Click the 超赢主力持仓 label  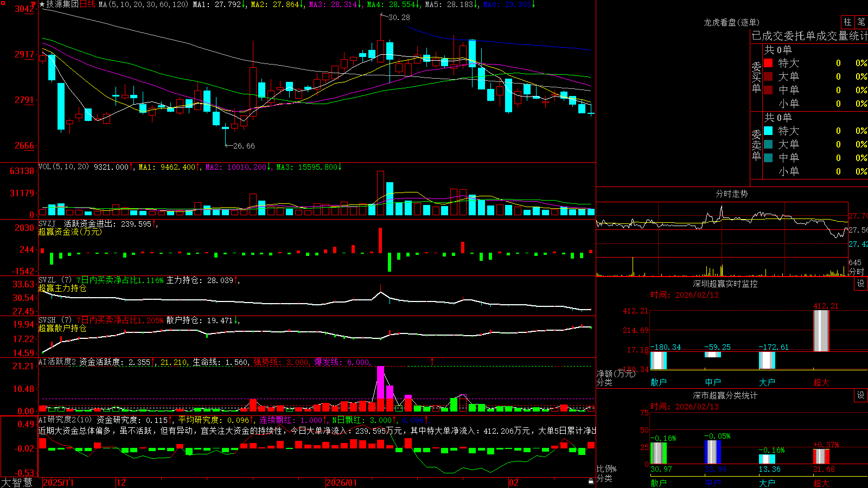click(62, 288)
